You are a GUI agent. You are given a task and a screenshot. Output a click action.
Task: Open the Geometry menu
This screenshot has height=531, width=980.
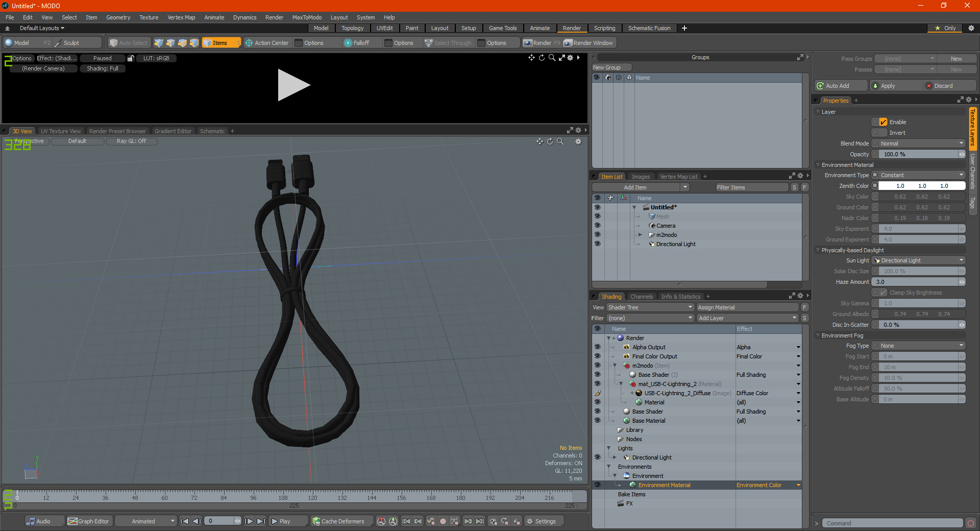pyautogui.click(x=118, y=17)
